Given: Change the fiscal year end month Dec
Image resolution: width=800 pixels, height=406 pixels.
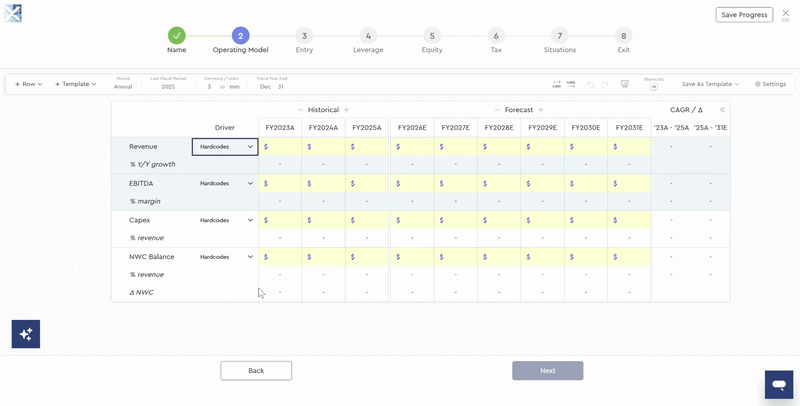Looking at the screenshot, I should click(265, 87).
